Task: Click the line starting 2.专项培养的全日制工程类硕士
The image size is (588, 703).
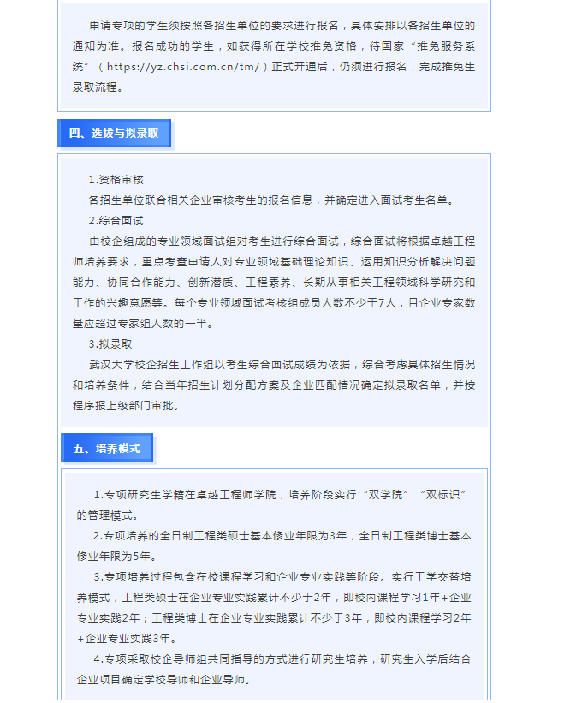Action: [x=282, y=536]
